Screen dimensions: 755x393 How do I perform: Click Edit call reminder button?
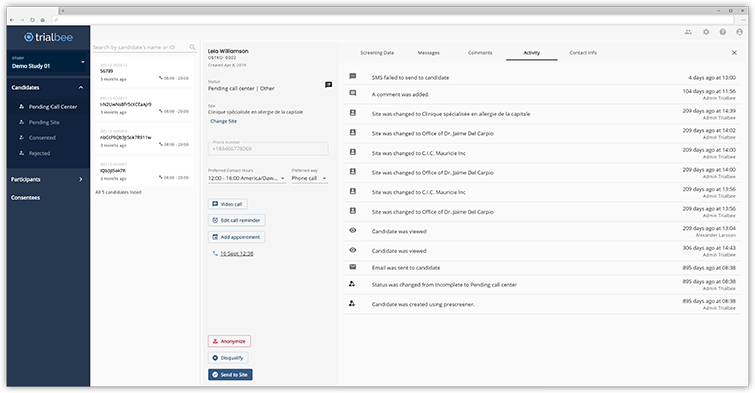coord(236,220)
